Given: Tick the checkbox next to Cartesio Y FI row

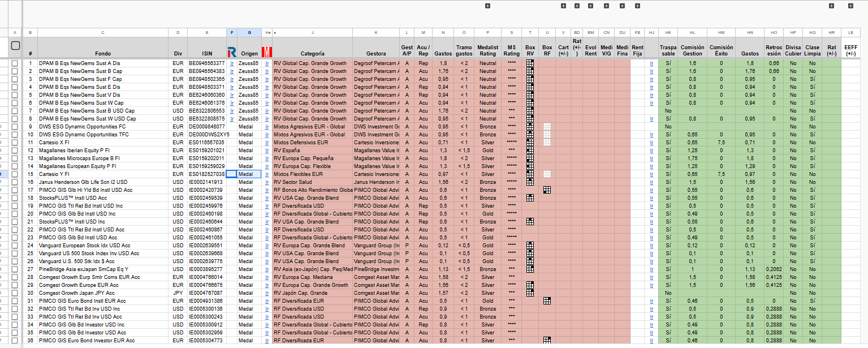Looking at the screenshot, I should pyautogui.click(x=15, y=174).
